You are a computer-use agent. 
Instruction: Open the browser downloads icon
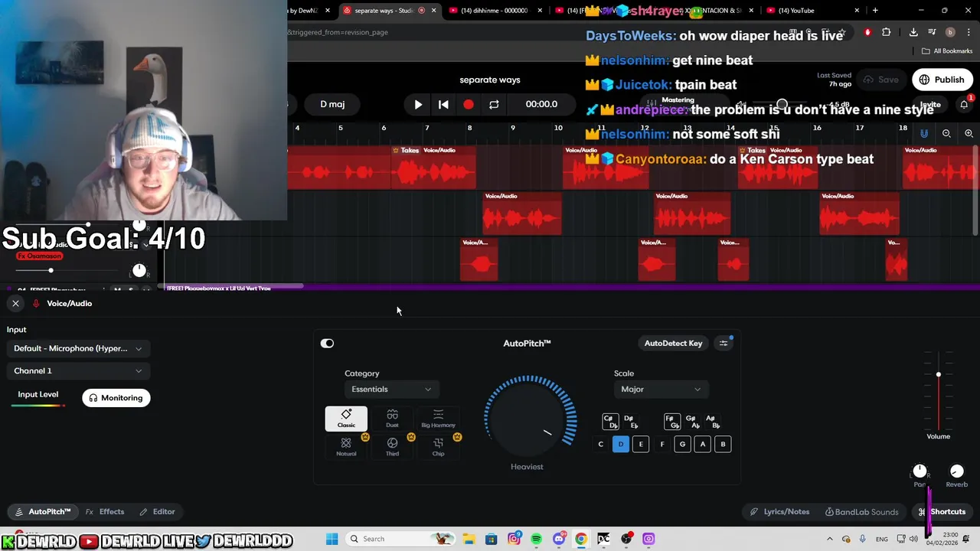[x=913, y=32]
